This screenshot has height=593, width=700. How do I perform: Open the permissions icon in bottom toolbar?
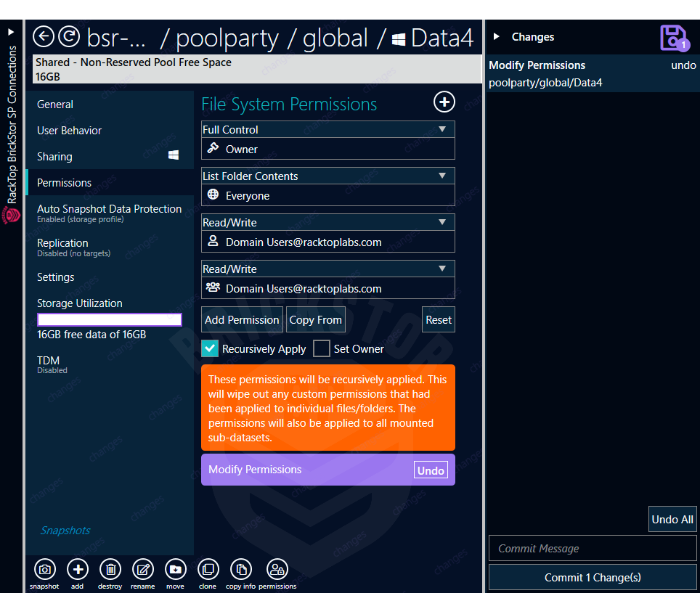(x=277, y=570)
